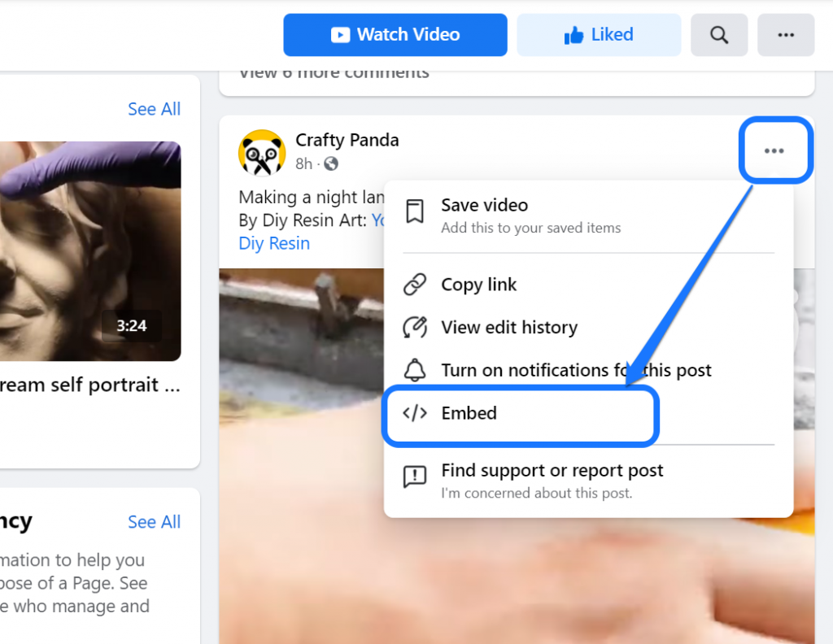Open the 3:24 self portrait video thumbnail

[90, 251]
